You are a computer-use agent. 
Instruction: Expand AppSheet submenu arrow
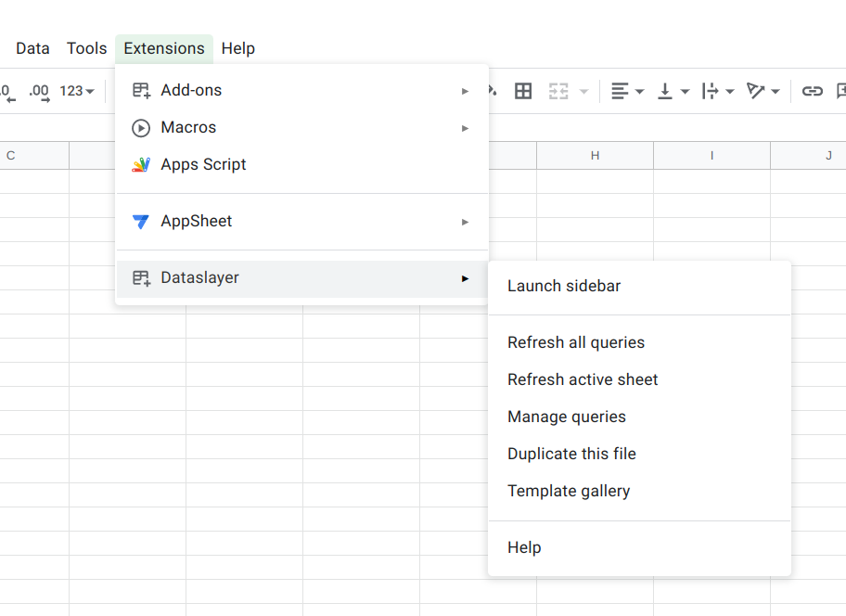point(465,223)
